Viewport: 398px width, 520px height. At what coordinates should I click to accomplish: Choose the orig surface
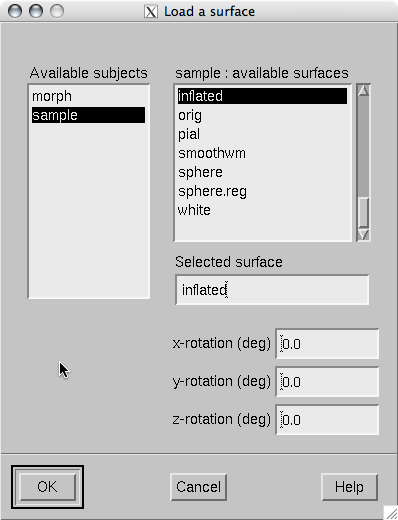tap(262, 115)
